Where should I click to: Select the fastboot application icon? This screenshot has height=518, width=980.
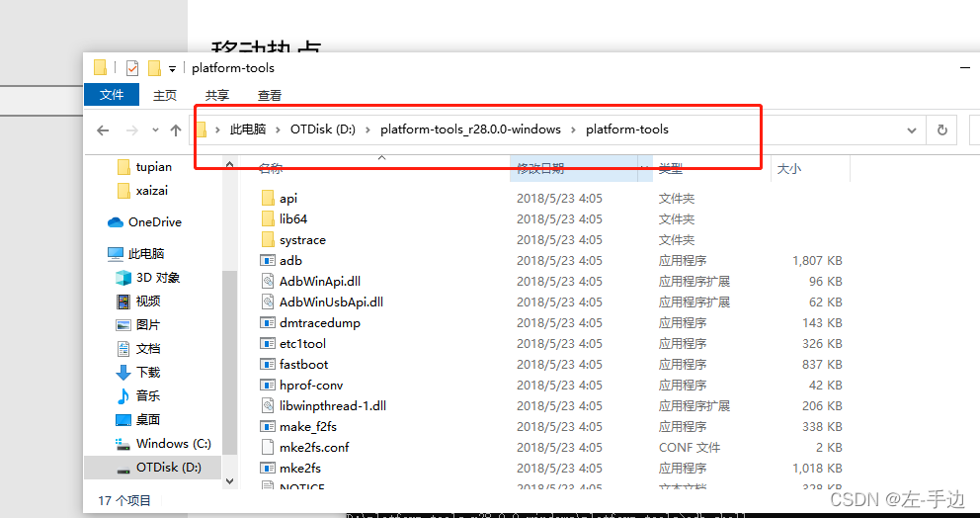[x=268, y=364]
